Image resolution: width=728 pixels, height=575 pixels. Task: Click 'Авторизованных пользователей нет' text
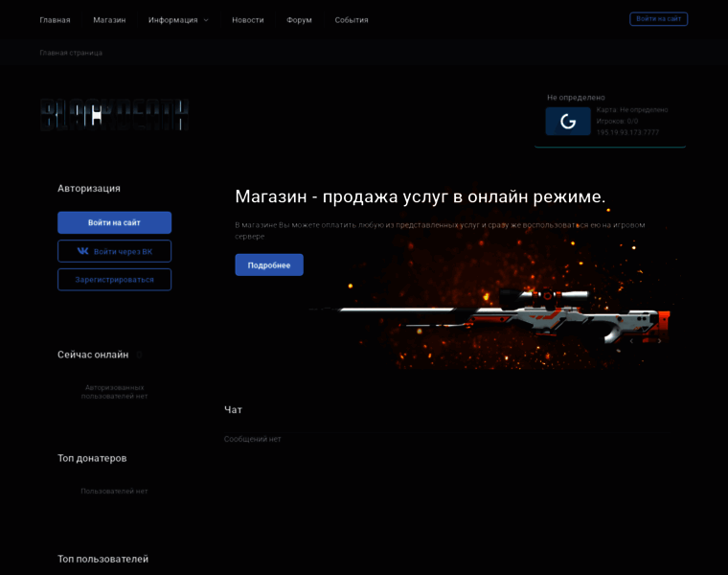click(x=114, y=392)
